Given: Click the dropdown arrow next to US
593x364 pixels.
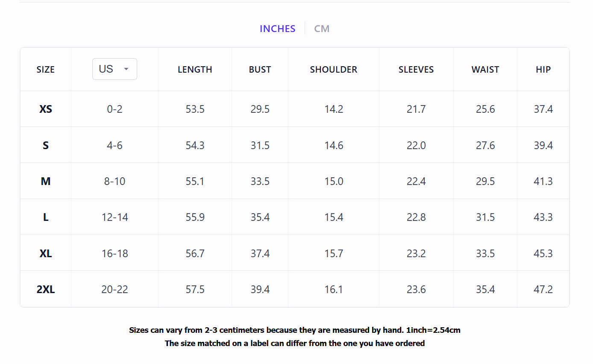Looking at the screenshot, I should (x=126, y=69).
